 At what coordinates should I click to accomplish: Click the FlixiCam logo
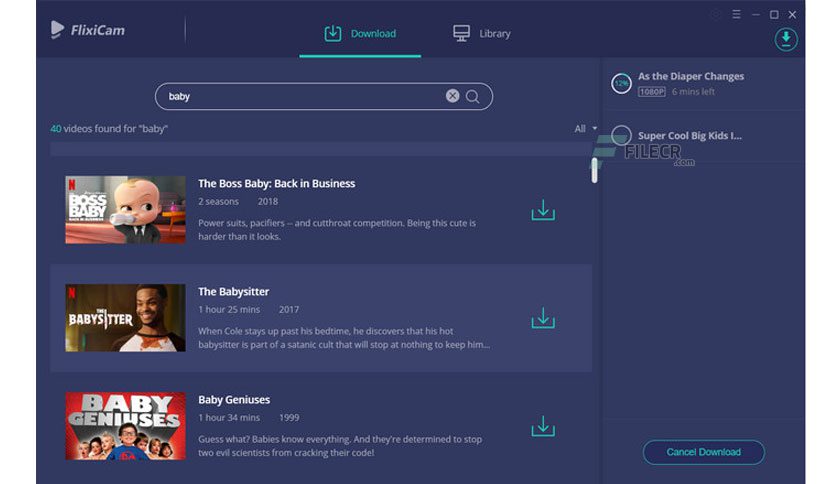tap(88, 30)
